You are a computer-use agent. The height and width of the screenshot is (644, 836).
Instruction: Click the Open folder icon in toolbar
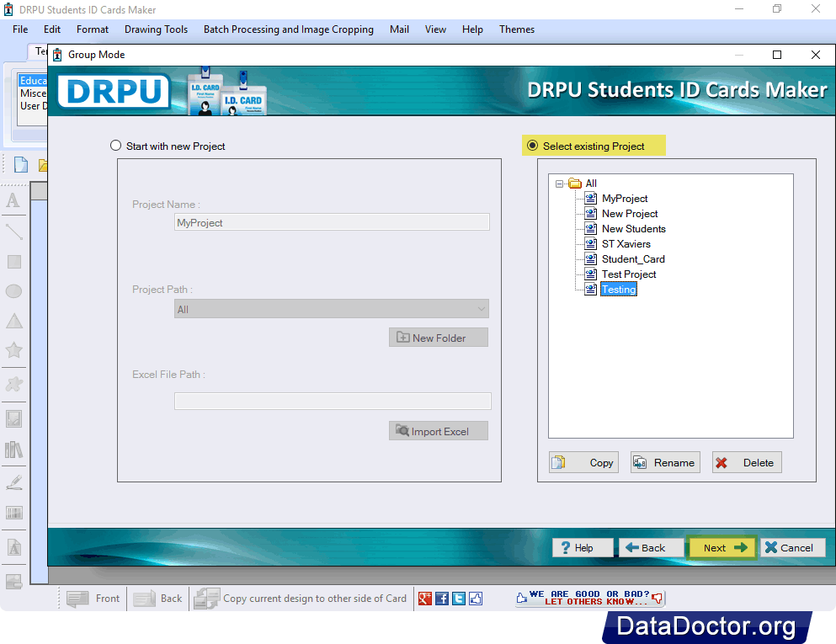pos(43,165)
